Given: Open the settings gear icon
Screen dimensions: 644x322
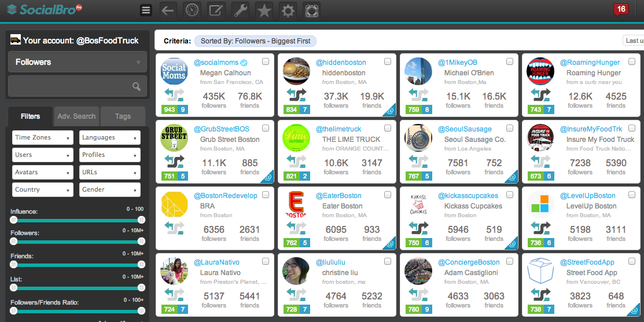Looking at the screenshot, I should pos(288,10).
